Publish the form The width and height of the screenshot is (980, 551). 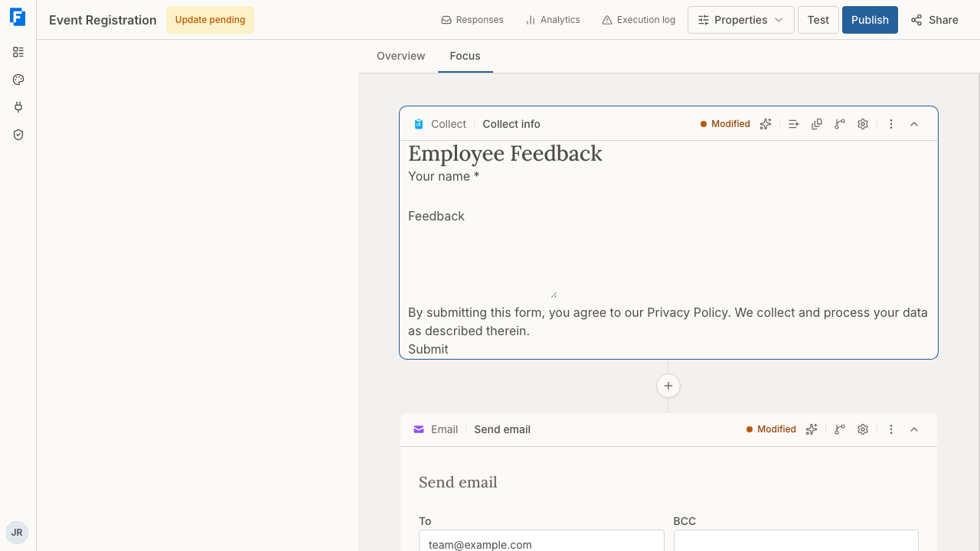870,20
